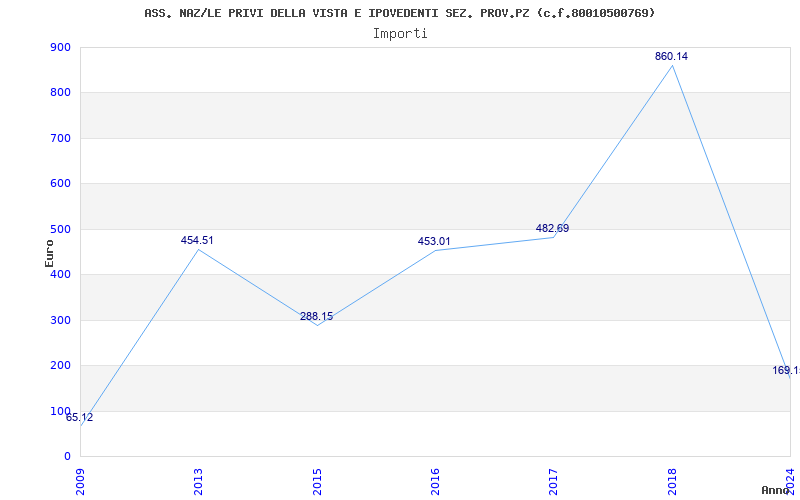Click the 100 y-axis tick label
The width and height of the screenshot is (800, 500).
click(x=60, y=411)
